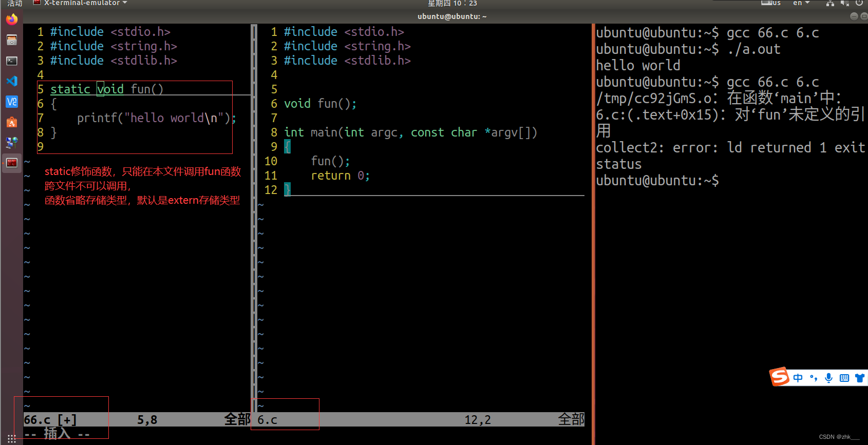Click the '12,2' cursor position indicator
The height and width of the screenshot is (445, 868).
click(478, 420)
